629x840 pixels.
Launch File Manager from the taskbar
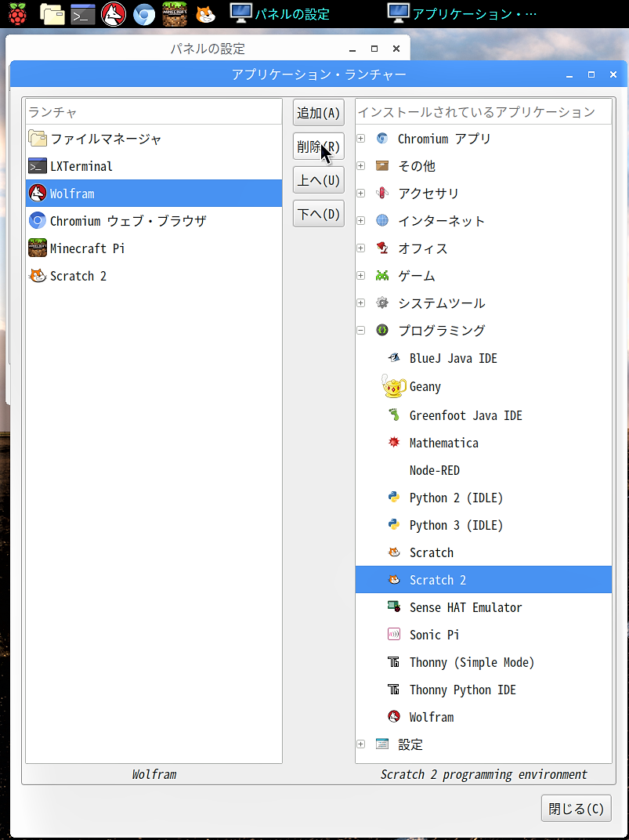(52, 14)
